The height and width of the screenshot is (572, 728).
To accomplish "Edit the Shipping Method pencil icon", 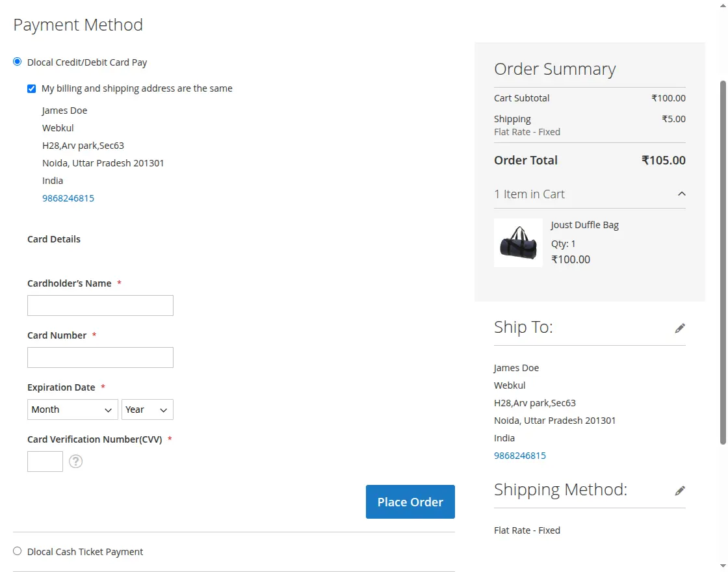I will (680, 491).
